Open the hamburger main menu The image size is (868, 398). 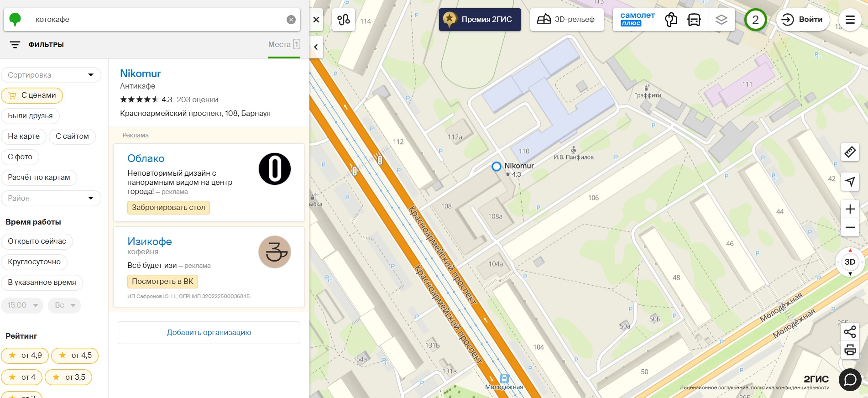pos(850,20)
